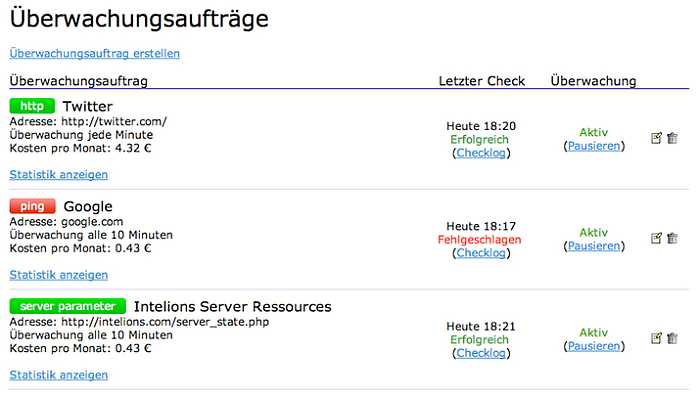Viewport: 700px width, 398px height.
Task: Open Checklog for the failed Google check
Action: 481,253
